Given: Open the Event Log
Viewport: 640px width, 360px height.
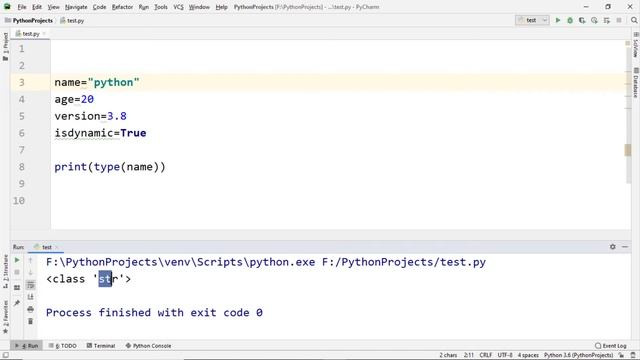Looking at the screenshot, I should tap(611, 346).
